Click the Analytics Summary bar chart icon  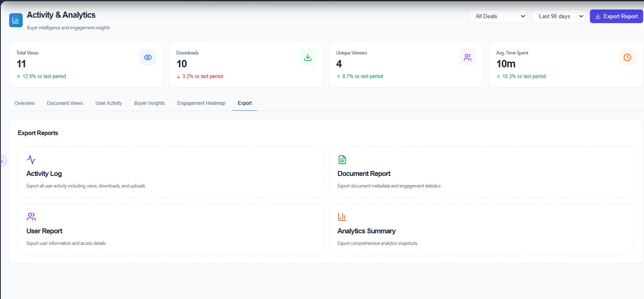click(x=342, y=216)
